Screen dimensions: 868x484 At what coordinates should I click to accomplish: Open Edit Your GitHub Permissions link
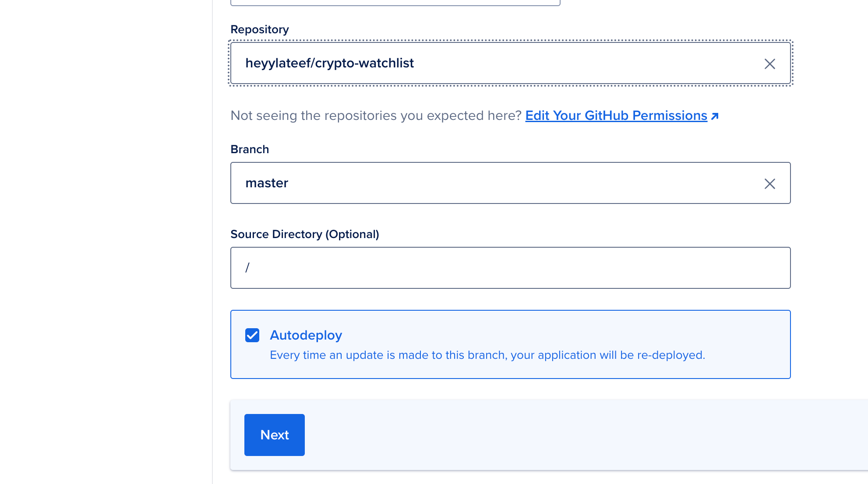616,116
